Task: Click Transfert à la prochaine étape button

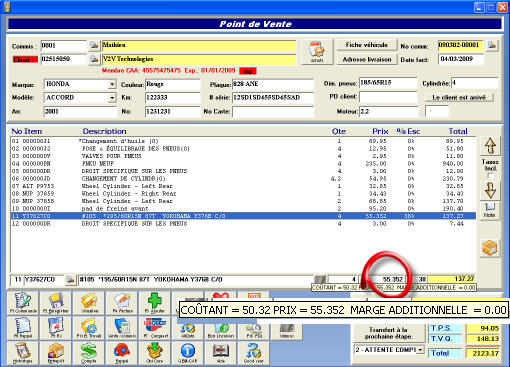Action: [388, 333]
